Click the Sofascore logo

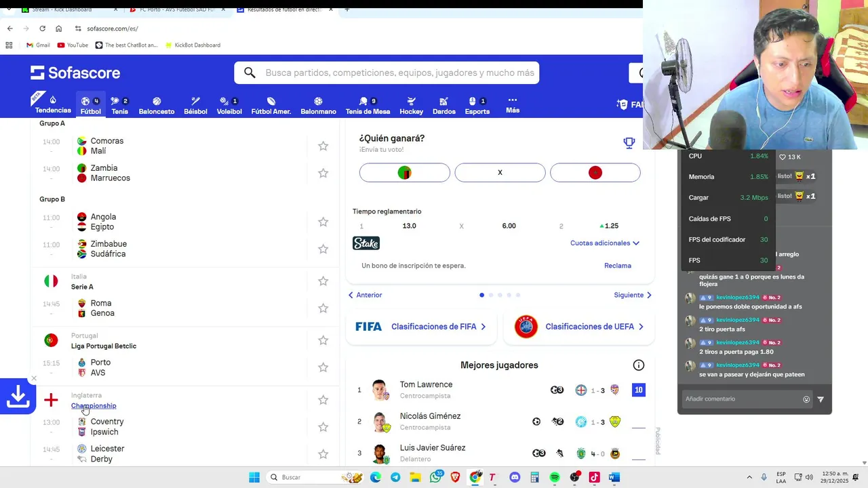[75, 73]
